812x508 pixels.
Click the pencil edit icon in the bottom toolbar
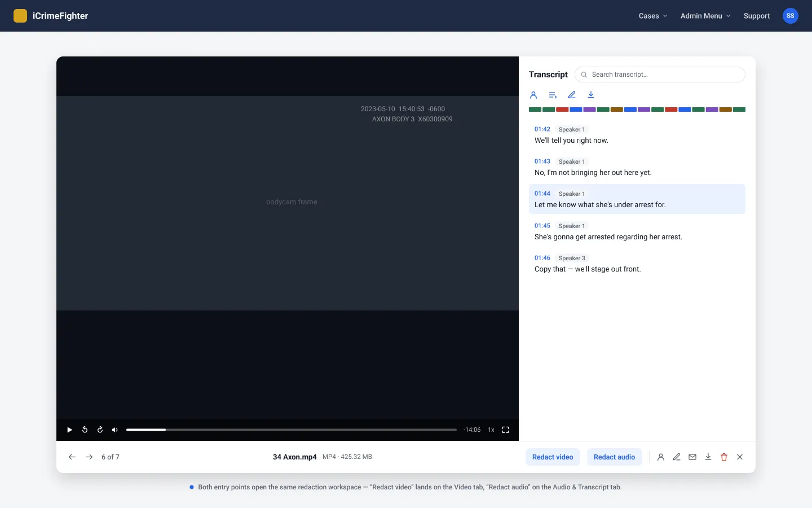(677, 457)
